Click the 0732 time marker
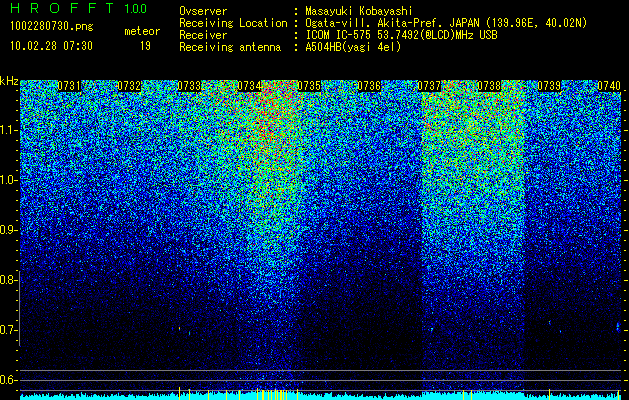629x400 pixels. tap(129, 86)
